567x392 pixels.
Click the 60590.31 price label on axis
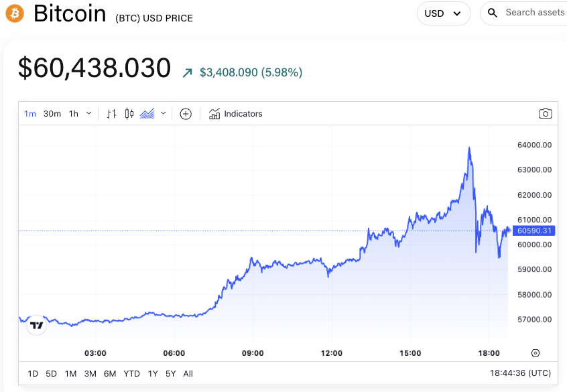pos(534,231)
